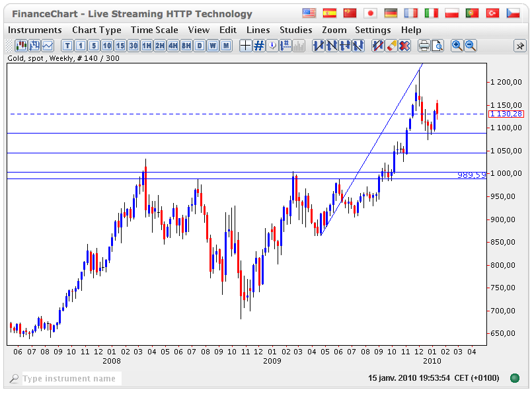Open the Settings menu
Image resolution: width=532 pixels, height=394 pixels.
tap(373, 30)
